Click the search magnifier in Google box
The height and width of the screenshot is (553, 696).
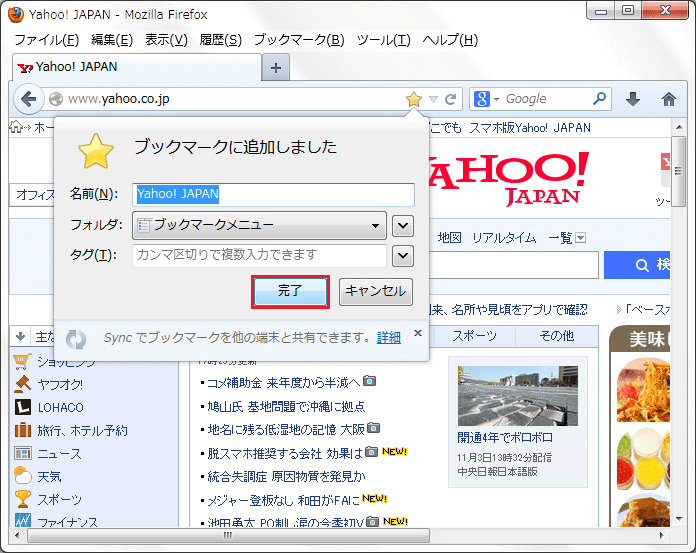point(599,99)
